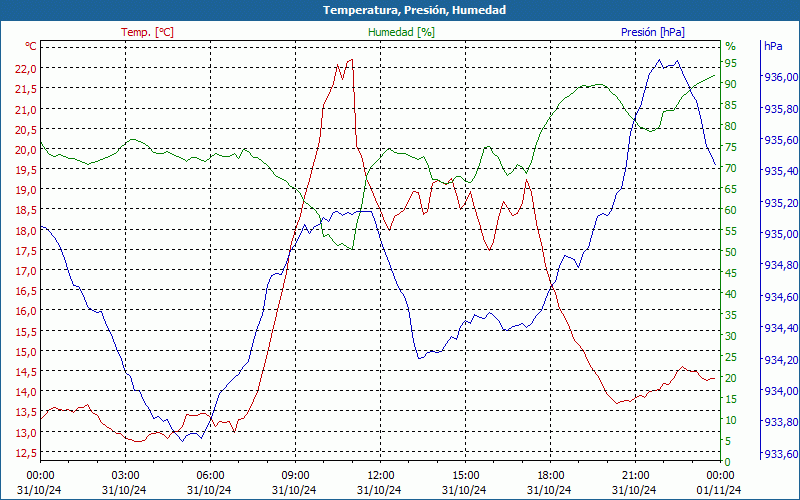Click the "30" humidity axis value
This screenshot has height=500, width=800.
click(x=731, y=336)
